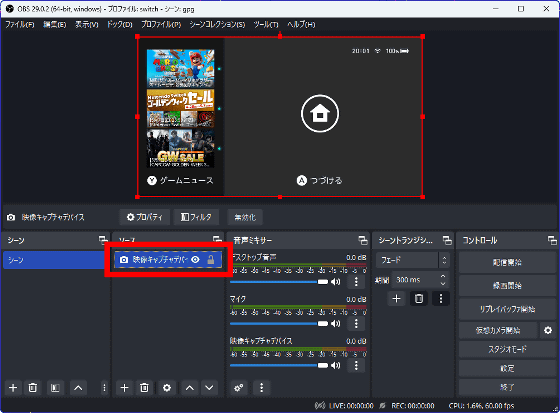Select the 映像キャプチャデバイス source row
Screen dimensions: 560x413
(168, 260)
